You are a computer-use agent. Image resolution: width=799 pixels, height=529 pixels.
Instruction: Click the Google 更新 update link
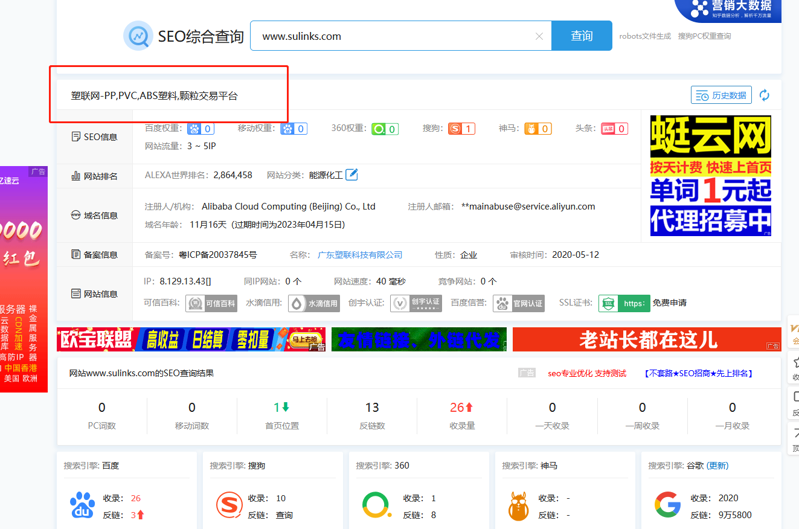pos(718,466)
